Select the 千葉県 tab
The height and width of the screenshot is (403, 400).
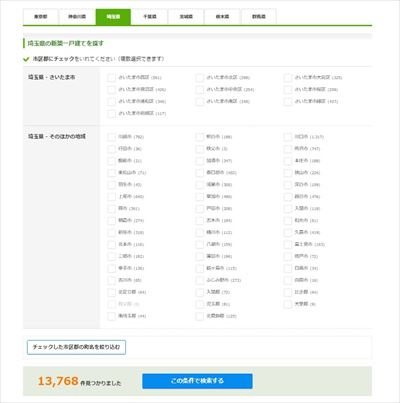click(150, 17)
